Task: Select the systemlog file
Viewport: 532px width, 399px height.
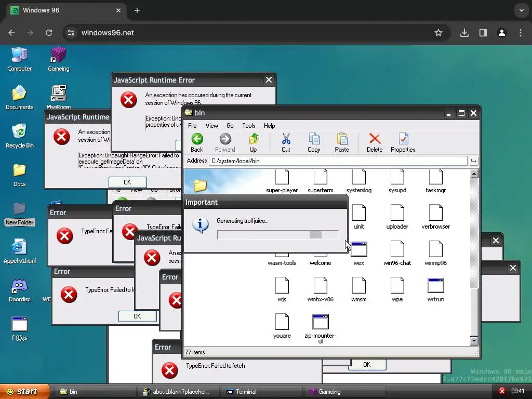Action: 358,181
